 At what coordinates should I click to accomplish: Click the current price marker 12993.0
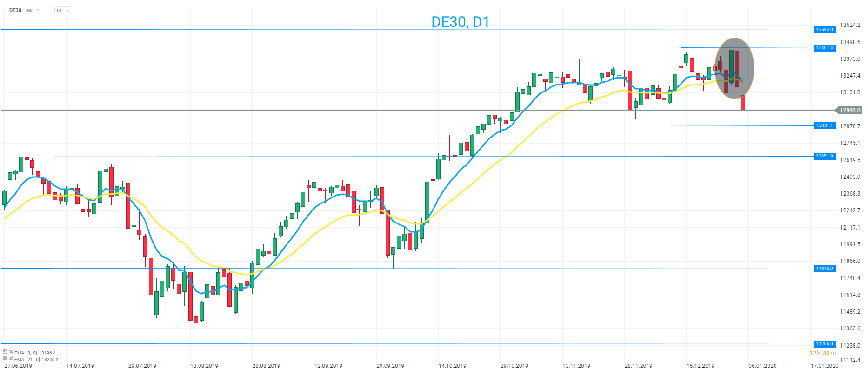[x=849, y=111]
